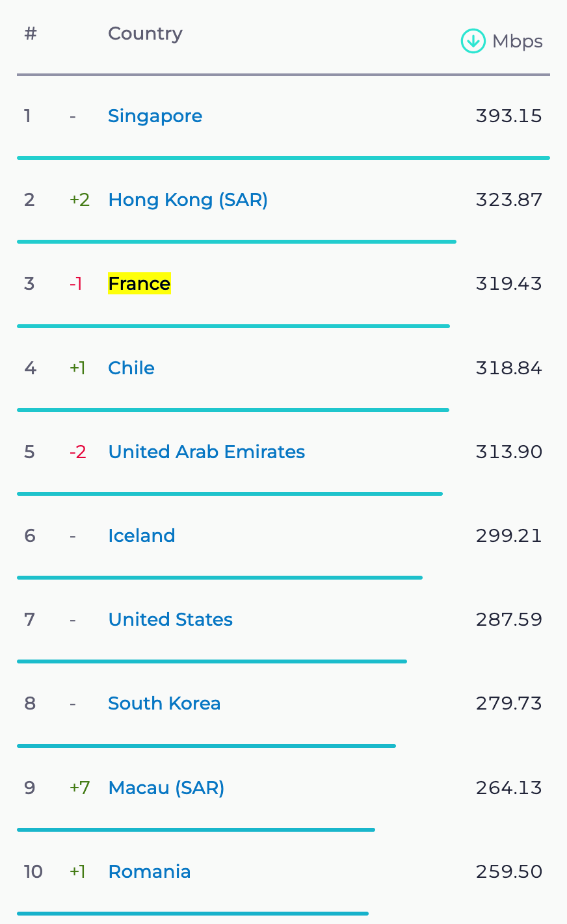The height and width of the screenshot is (924, 567).
Task: Open the Iceland country link
Action: pyautogui.click(x=142, y=535)
